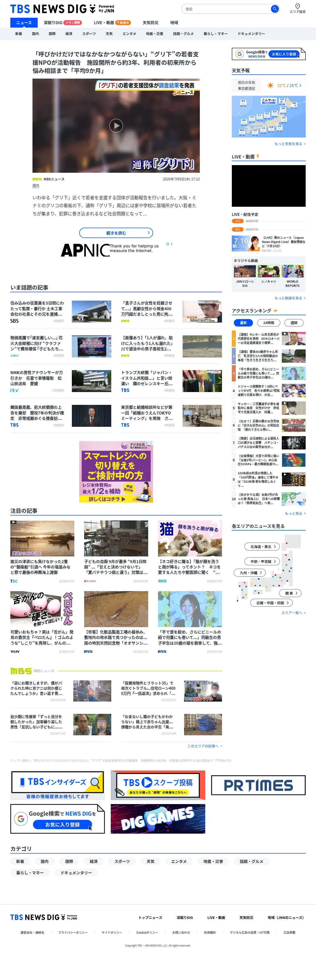Select the 週間 ranking filter
This screenshot has width=316, height=980.
[294, 323]
